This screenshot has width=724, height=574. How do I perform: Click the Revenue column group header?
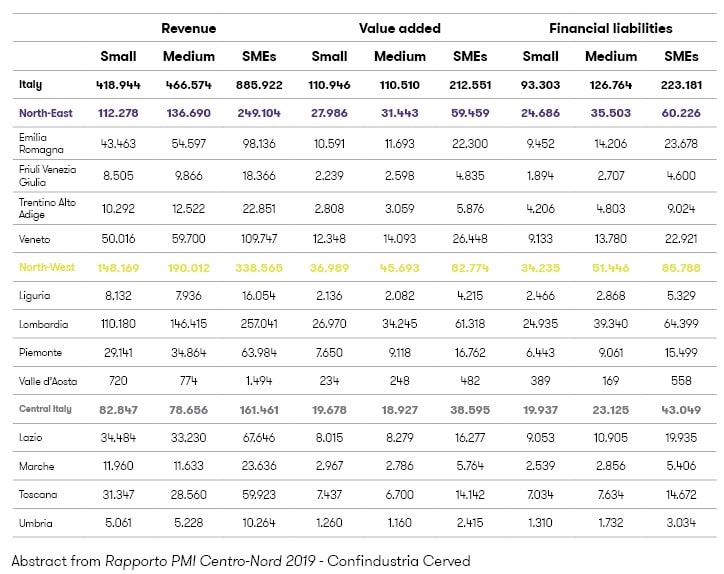(x=189, y=28)
